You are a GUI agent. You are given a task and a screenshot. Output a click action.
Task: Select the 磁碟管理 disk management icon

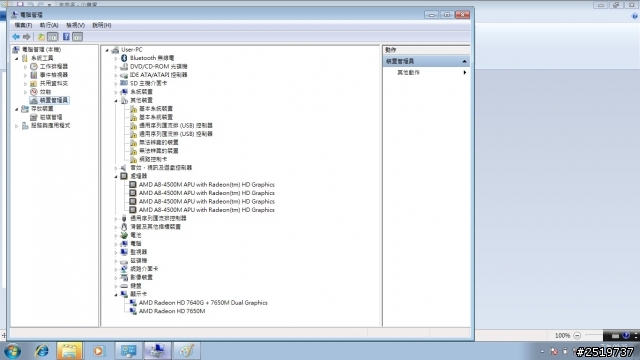(x=34, y=117)
